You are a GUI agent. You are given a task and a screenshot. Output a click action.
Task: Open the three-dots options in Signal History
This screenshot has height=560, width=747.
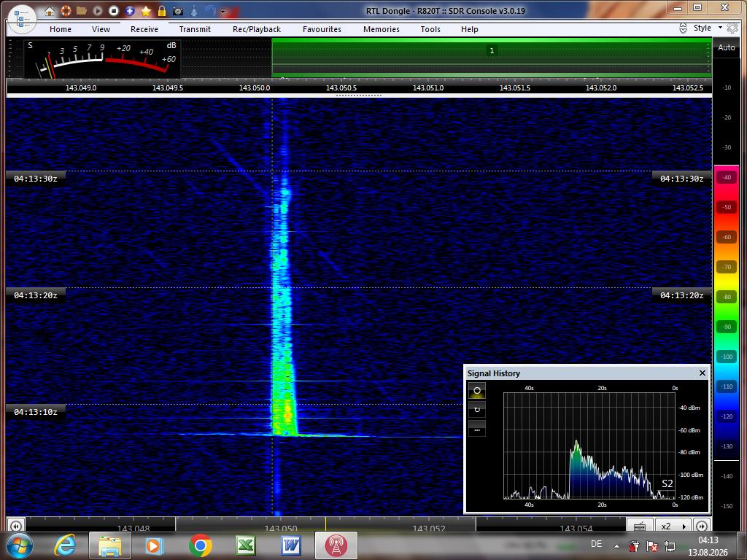click(x=477, y=429)
